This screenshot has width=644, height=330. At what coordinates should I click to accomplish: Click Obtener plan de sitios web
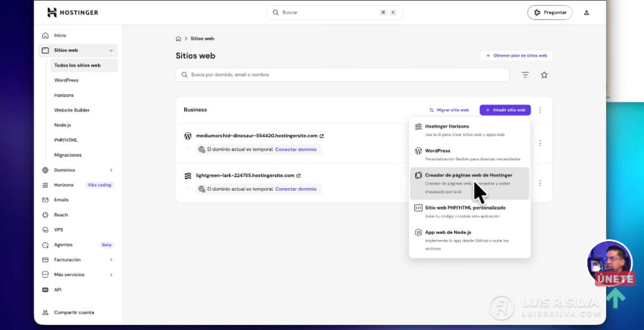pos(516,55)
